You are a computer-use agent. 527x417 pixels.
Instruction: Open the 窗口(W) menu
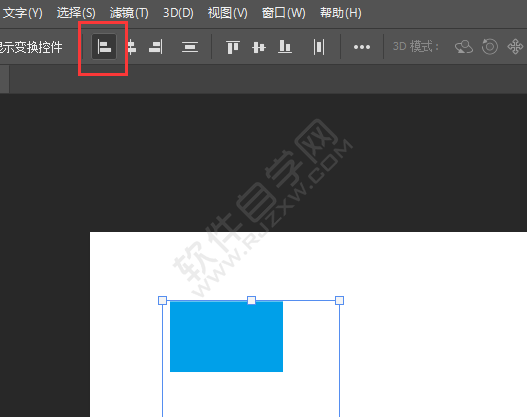coord(284,13)
